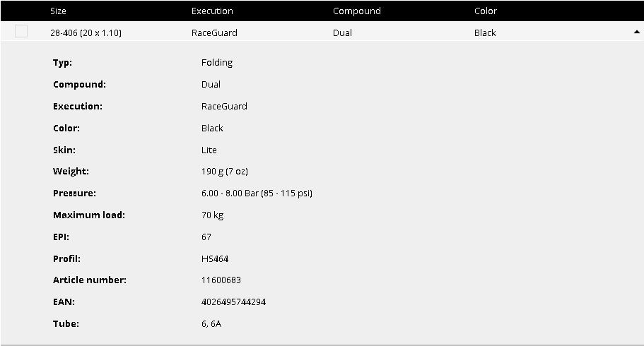The image size is (644, 346).
Task: Click the Skin value Lite
Action: [209, 150]
